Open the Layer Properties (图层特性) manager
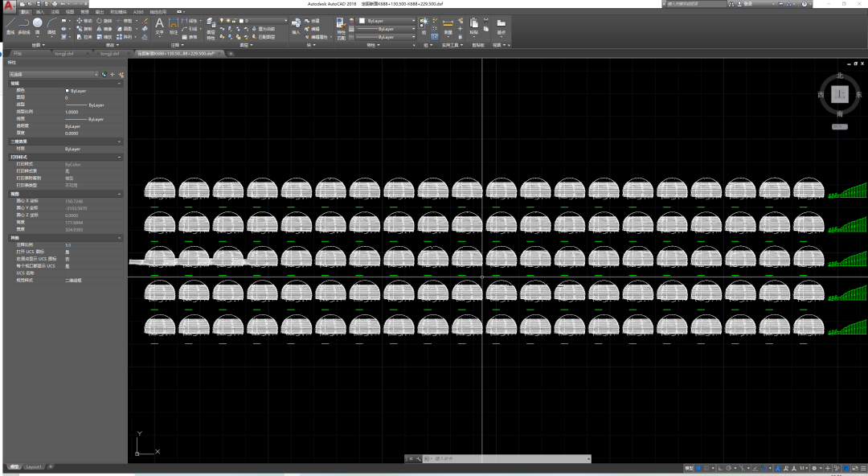Screen dimensions: 868x476 coord(211,25)
